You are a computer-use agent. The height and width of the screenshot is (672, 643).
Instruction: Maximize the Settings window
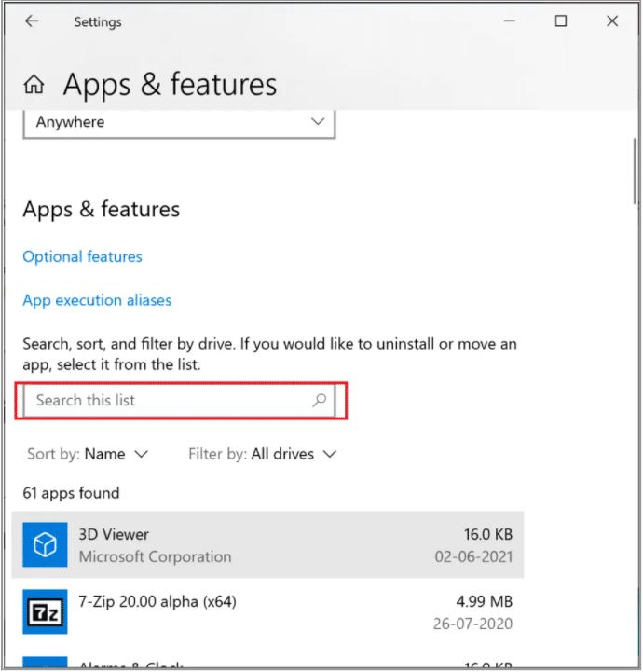click(560, 21)
